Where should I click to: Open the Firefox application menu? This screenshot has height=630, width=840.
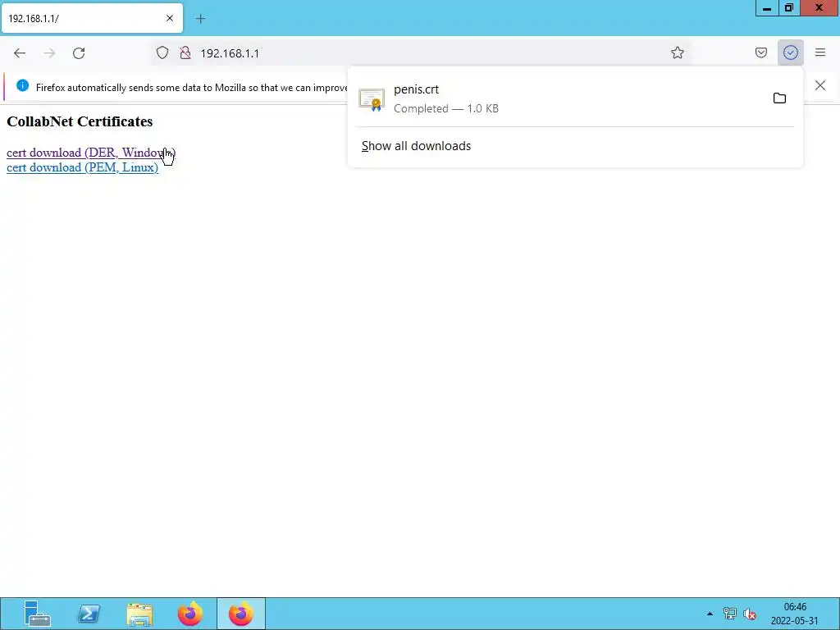click(820, 52)
